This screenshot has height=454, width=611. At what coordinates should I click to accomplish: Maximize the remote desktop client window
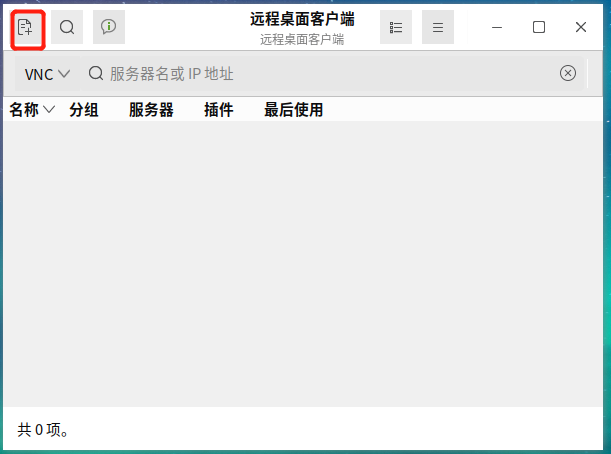[539, 27]
